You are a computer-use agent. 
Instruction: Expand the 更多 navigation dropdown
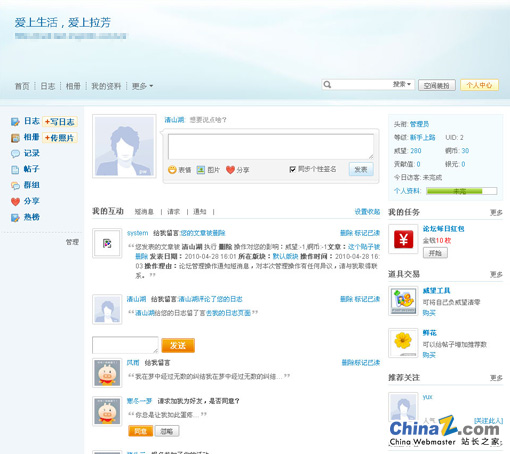pyautogui.click(x=142, y=86)
